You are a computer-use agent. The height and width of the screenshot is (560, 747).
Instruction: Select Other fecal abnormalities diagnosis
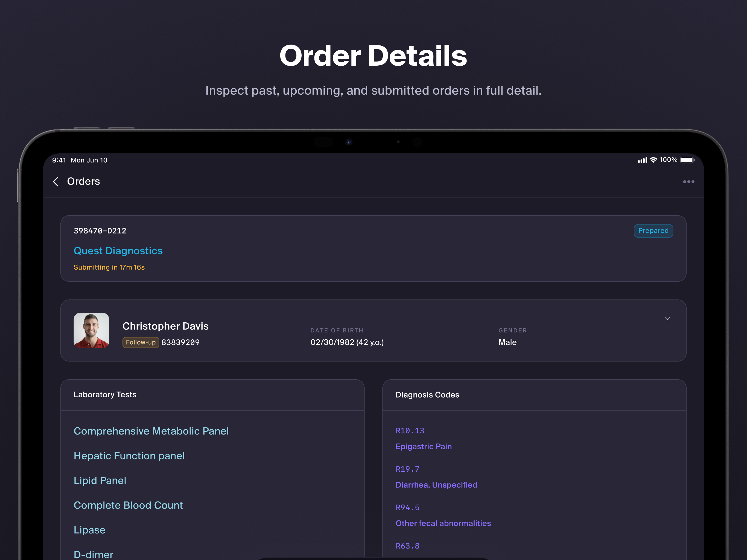[x=443, y=524]
